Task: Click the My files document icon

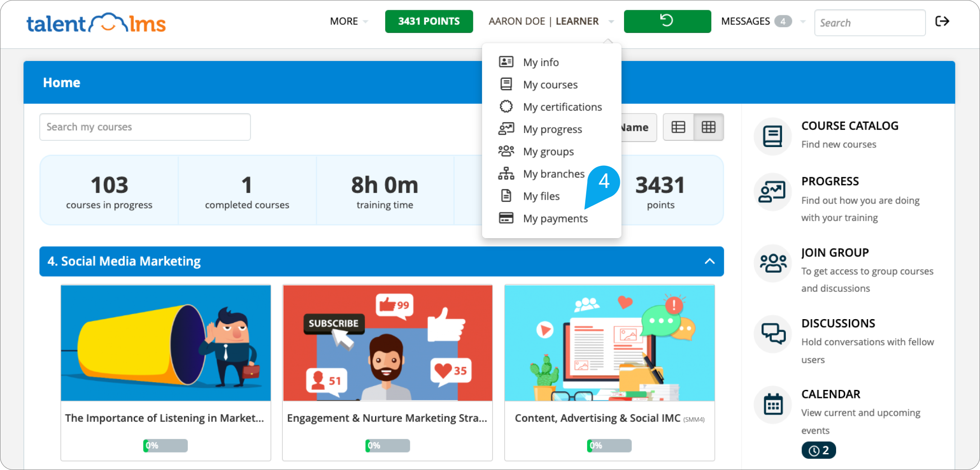Action: (x=506, y=196)
